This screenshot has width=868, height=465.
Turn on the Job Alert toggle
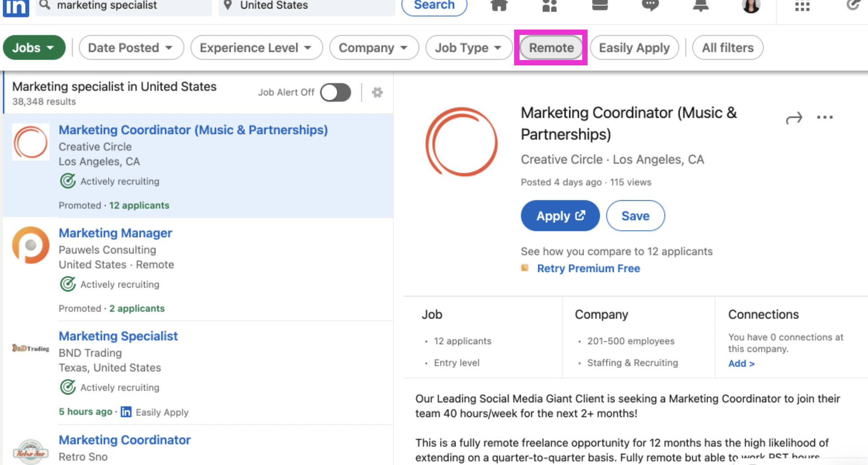(335, 93)
